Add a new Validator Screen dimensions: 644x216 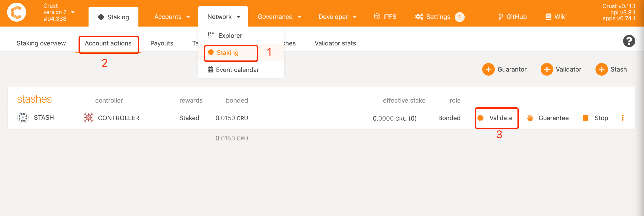tap(561, 69)
